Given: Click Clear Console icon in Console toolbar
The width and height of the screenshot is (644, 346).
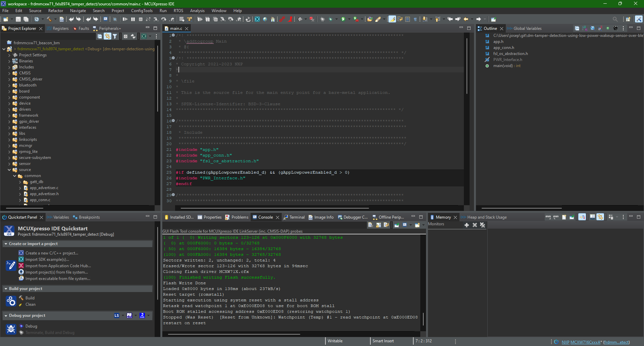Looking at the screenshot, I should click(x=371, y=225).
